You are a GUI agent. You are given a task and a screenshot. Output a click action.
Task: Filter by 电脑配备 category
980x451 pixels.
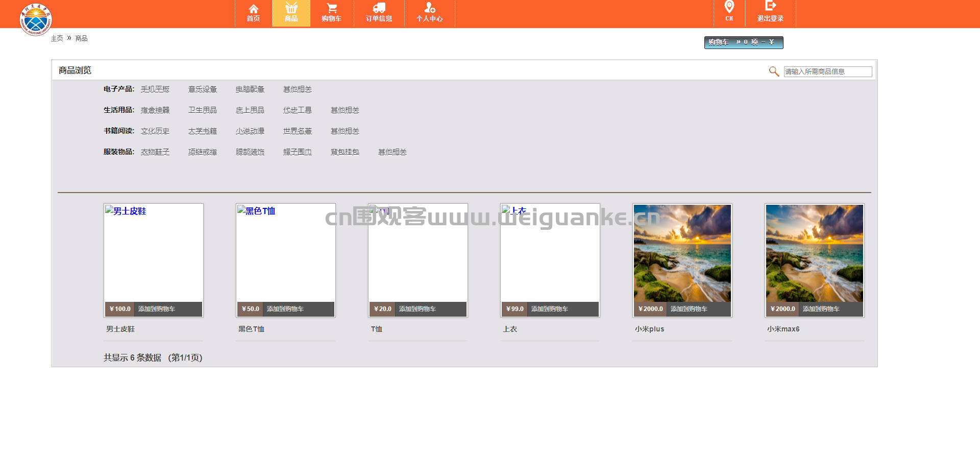click(x=250, y=89)
